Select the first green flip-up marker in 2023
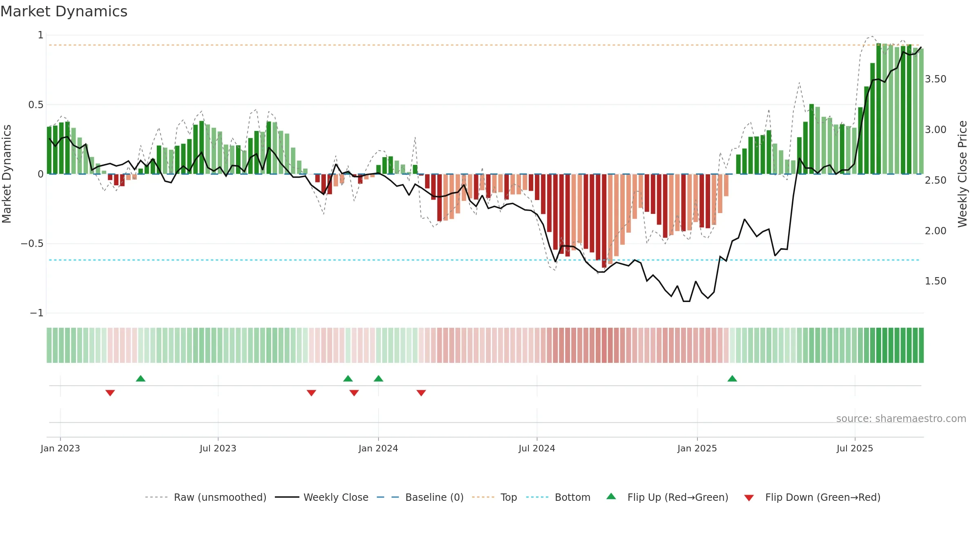The image size is (980, 551). tap(140, 378)
